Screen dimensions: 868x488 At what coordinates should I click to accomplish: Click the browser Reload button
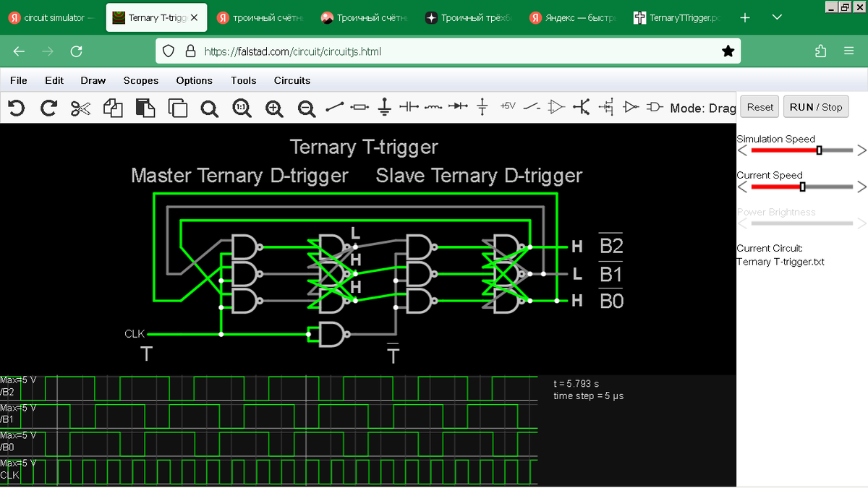[x=76, y=51]
